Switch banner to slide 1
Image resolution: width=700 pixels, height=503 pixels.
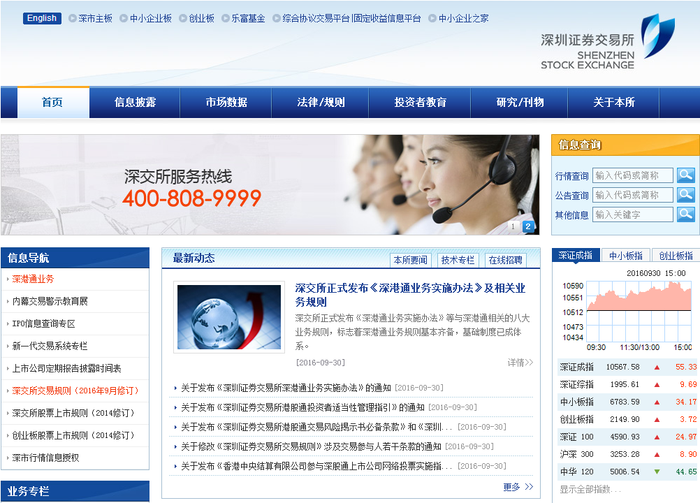point(515,227)
